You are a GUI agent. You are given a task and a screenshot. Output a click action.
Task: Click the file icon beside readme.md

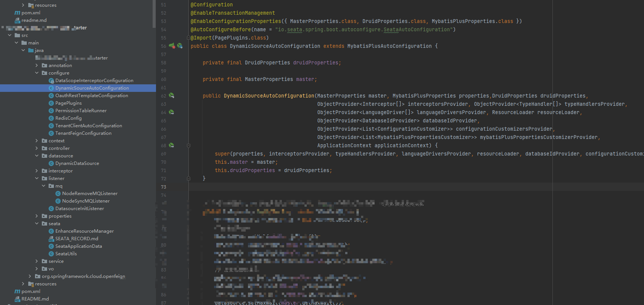click(x=17, y=20)
